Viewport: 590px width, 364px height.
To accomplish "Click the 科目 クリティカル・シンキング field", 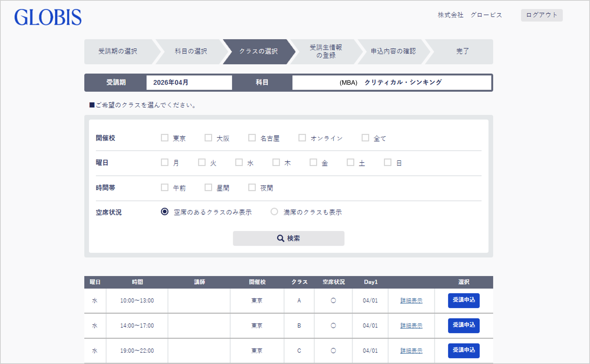I will (x=392, y=83).
